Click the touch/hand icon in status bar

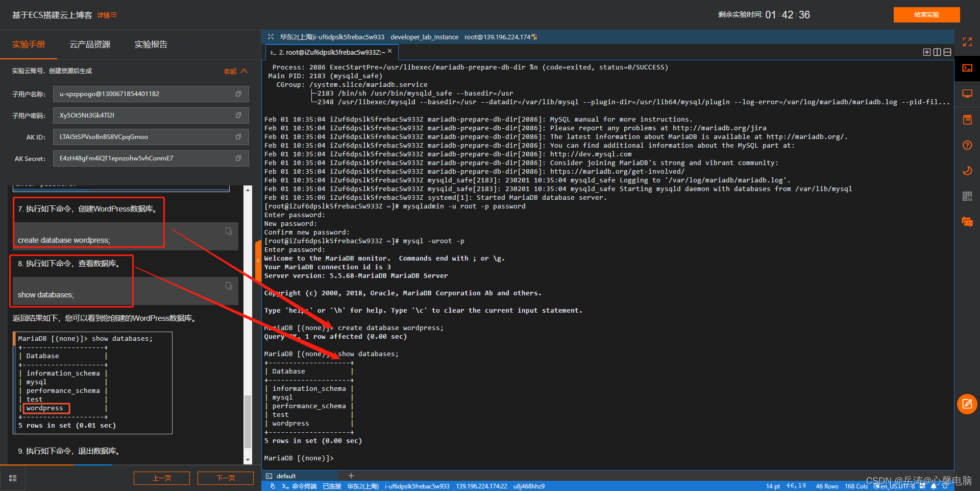(273, 486)
